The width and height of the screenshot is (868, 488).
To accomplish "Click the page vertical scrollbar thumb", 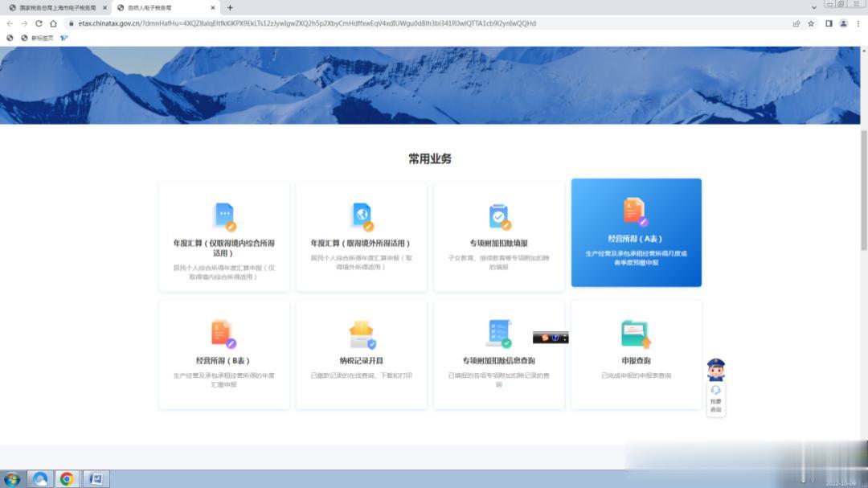I will 863,190.
